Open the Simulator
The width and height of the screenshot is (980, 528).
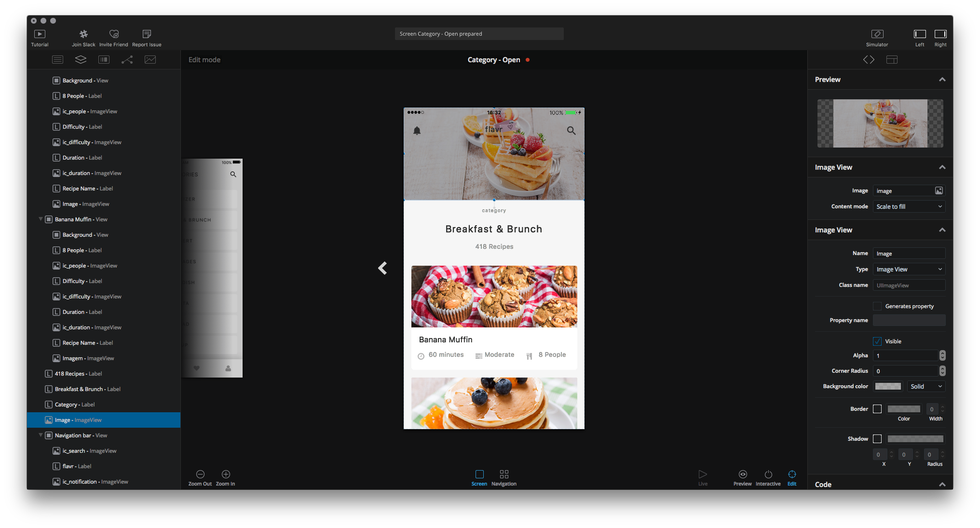pyautogui.click(x=877, y=34)
